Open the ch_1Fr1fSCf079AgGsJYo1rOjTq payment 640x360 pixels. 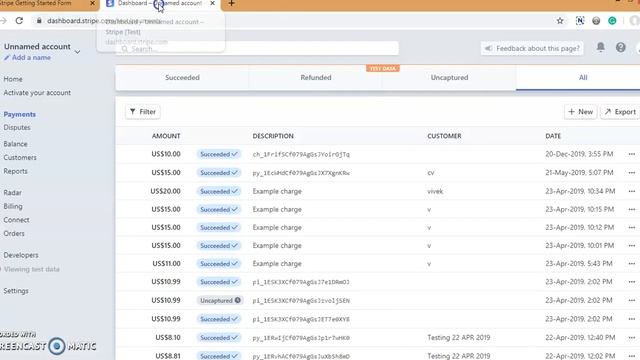pyautogui.click(x=301, y=154)
